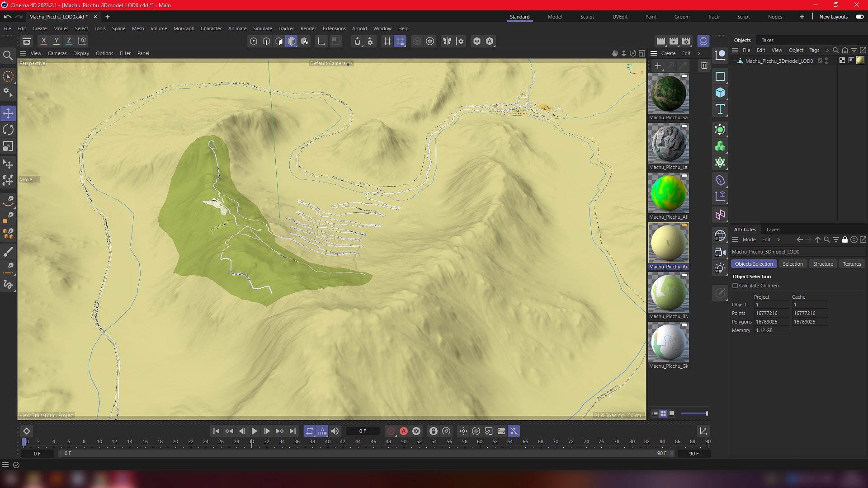The image size is (868, 488).
Task: Go to start of timeline
Action: (x=216, y=431)
